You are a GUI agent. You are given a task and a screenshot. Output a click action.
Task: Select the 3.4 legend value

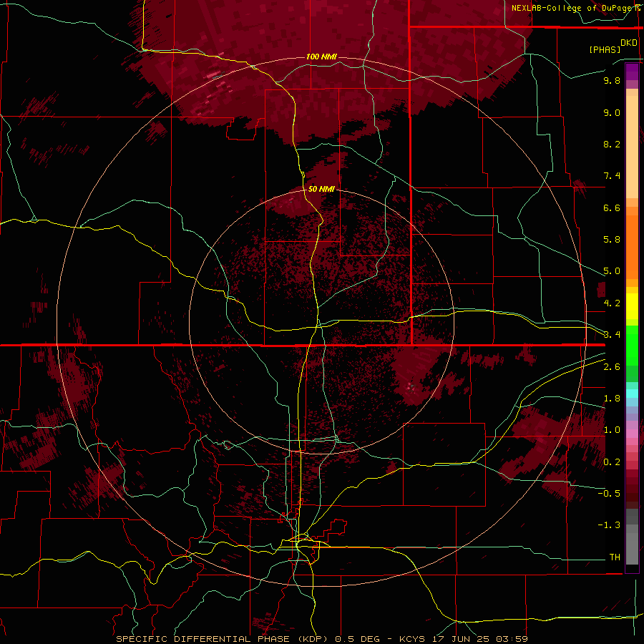[612, 335]
